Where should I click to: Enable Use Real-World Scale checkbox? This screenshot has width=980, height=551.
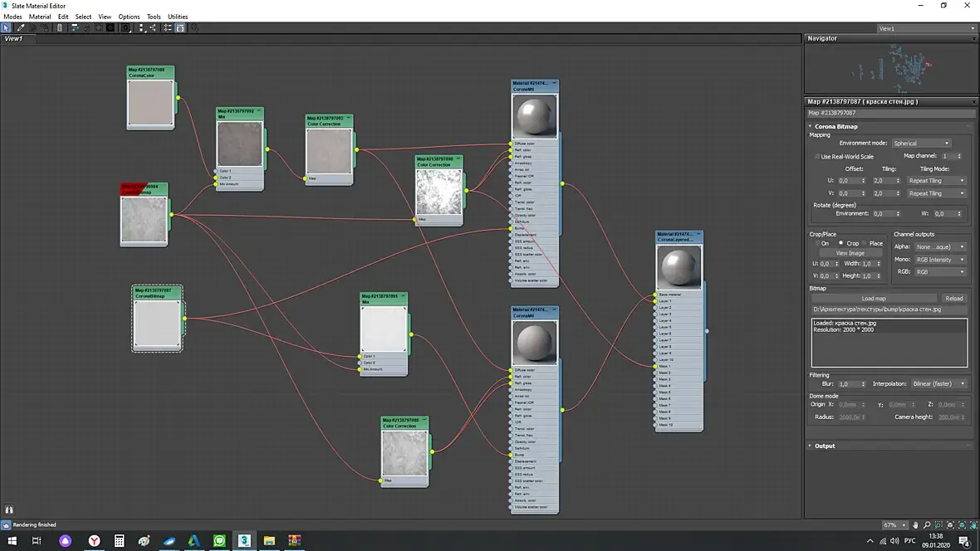817,156
